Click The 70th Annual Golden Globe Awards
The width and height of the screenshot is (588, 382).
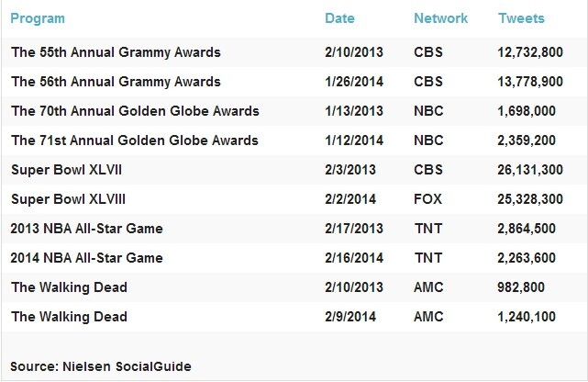pos(135,111)
